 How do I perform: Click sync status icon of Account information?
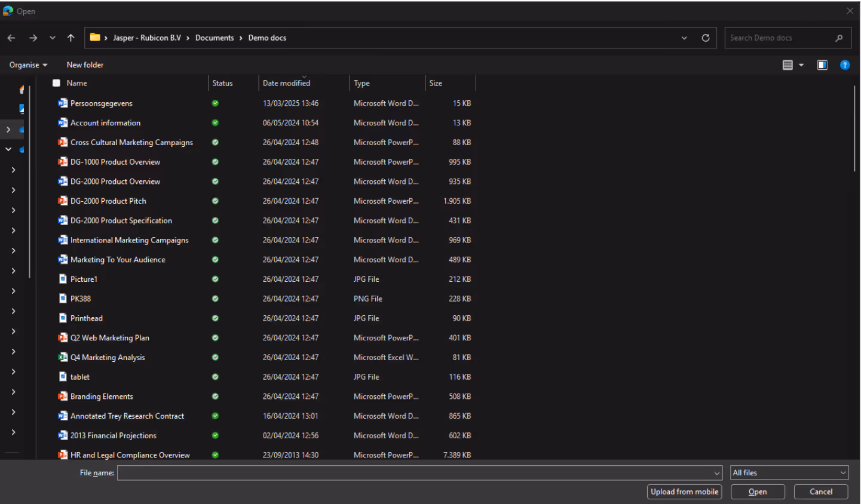pyautogui.click(x=215, y=123)
